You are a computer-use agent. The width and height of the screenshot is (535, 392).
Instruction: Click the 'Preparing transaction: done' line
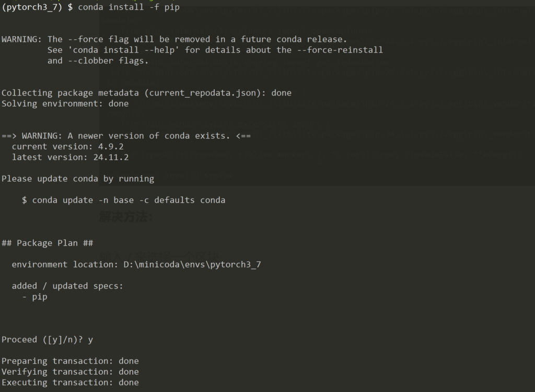pyautogui.click(x=70, y=361)
